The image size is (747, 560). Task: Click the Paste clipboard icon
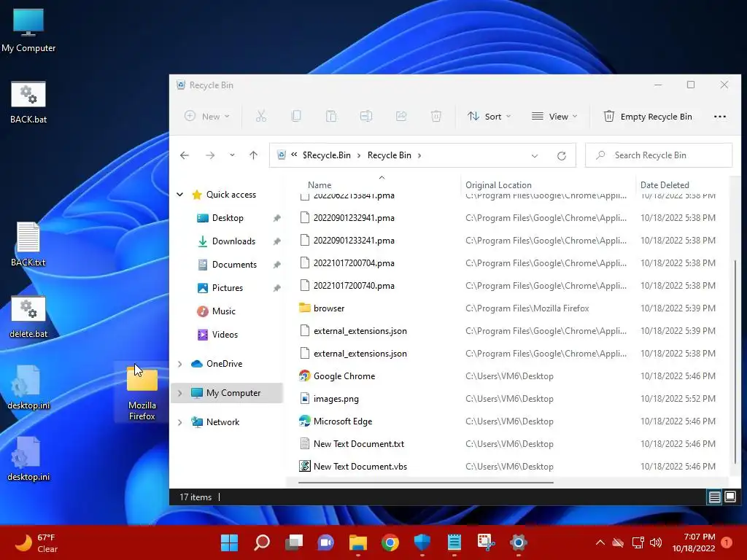[x=331, y=116]
